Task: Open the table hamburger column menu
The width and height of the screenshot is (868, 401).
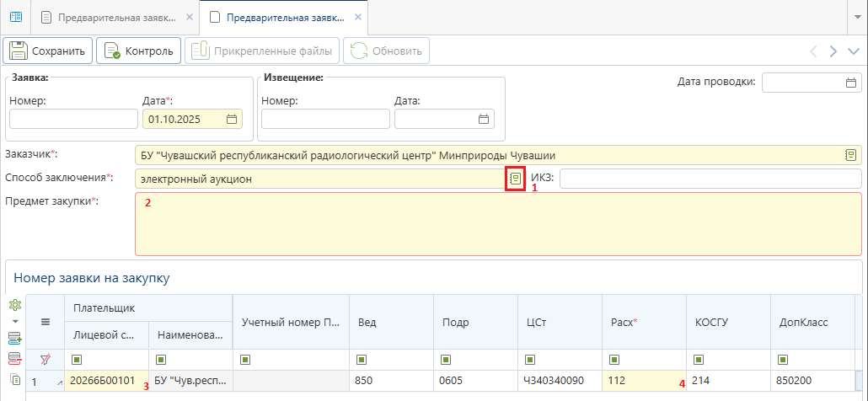Action: coord(46,321)
